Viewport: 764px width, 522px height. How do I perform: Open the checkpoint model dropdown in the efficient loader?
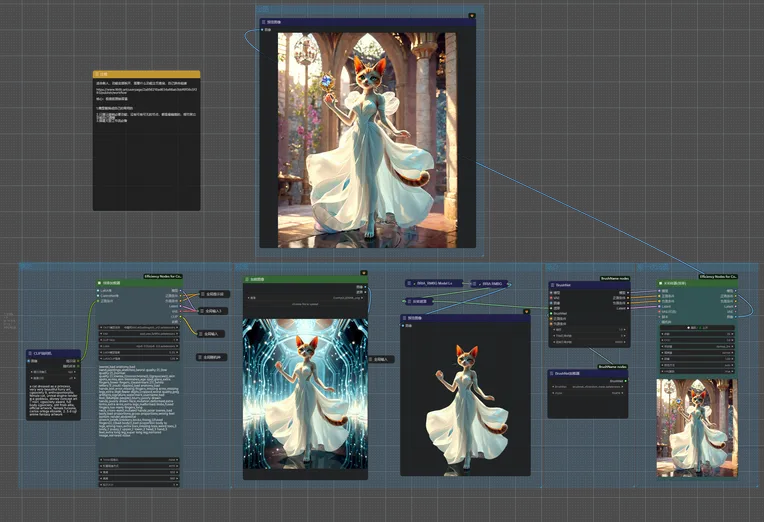(x=139, y=328)
